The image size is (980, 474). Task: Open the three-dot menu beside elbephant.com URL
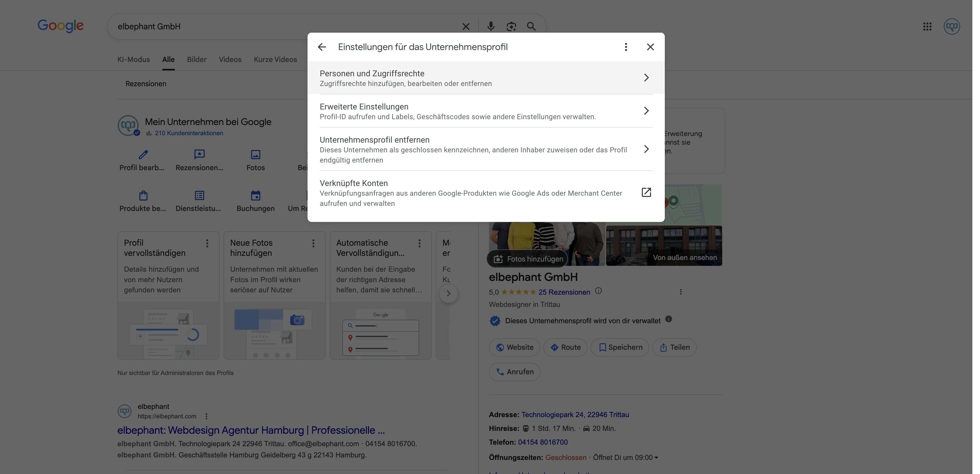coord(206,416)
